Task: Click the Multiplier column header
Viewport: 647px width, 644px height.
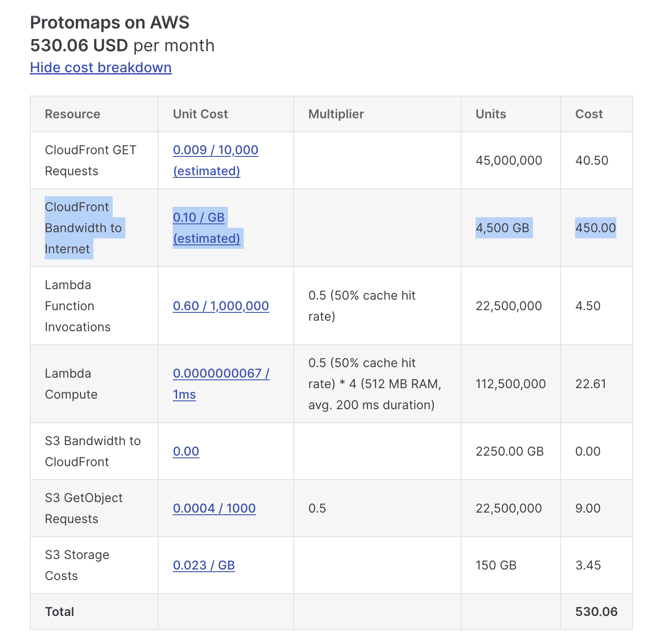Action: coord(336,114)
